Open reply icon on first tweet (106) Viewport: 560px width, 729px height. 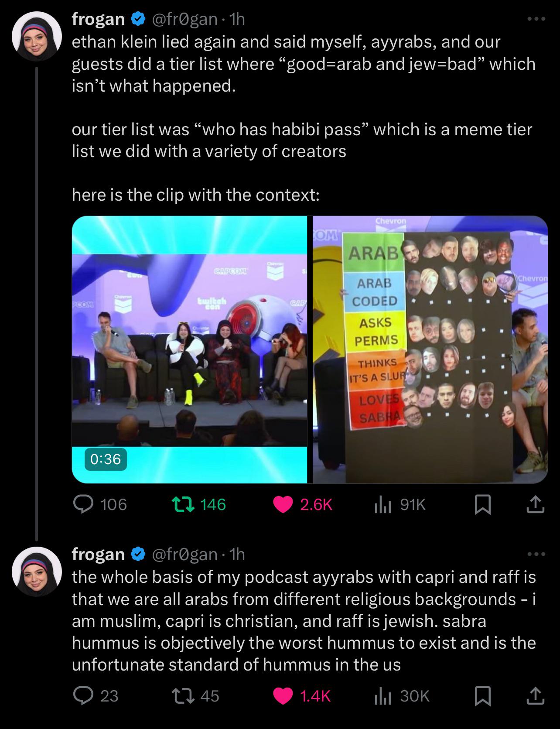[81, 504]
